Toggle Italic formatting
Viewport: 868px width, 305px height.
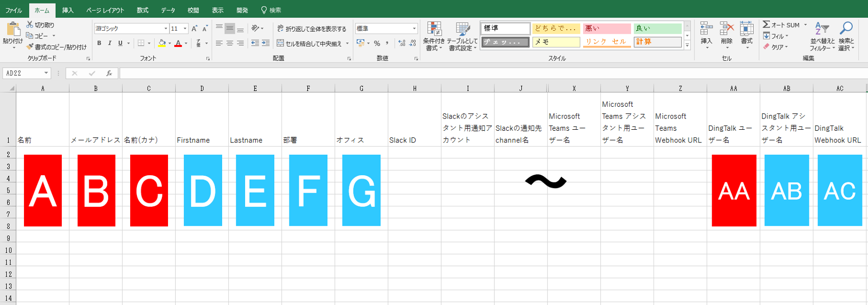pyautogui.click(x=109, y=43)
